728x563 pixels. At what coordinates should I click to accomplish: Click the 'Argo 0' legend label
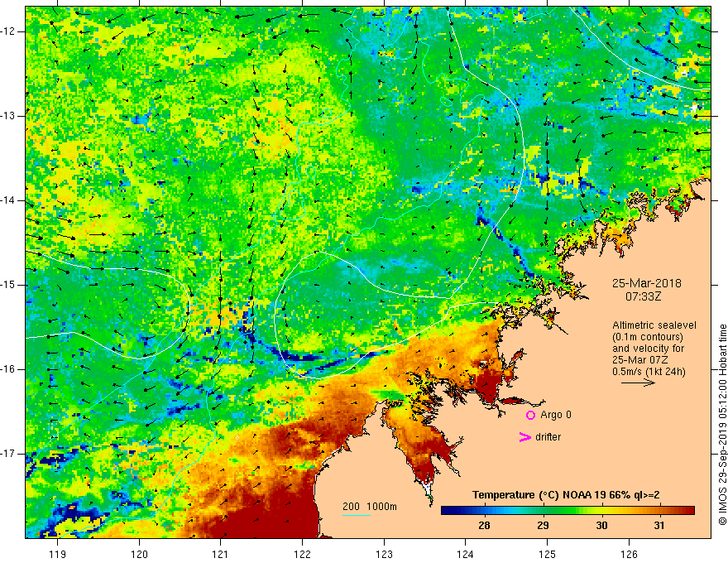click(x=556, y=415)
